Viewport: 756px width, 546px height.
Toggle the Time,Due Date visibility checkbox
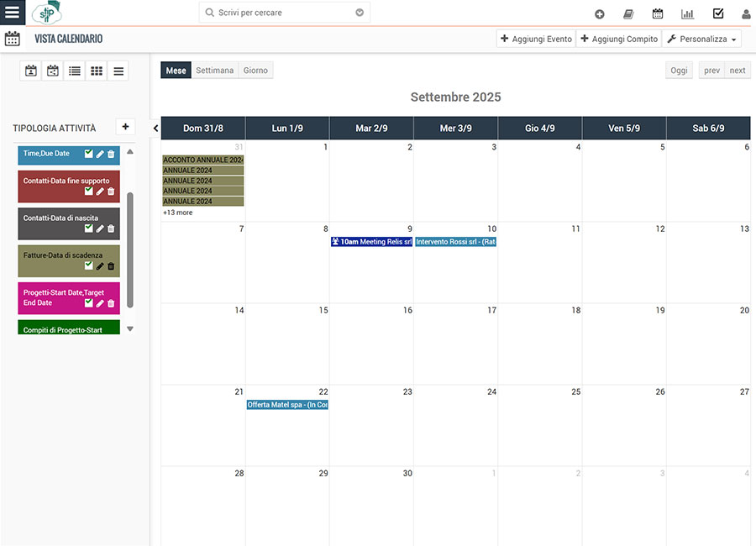pyautogui.click(x=89, y=154)
